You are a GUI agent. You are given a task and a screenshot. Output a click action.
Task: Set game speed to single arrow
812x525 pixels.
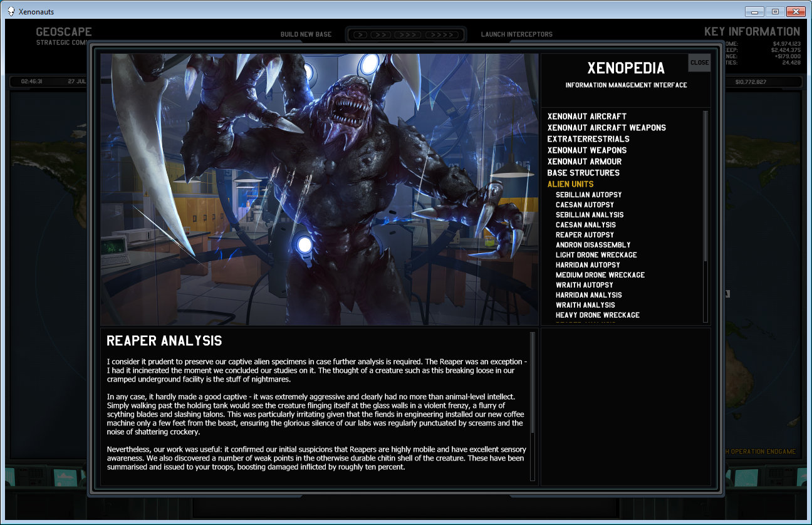click(360, 34)
